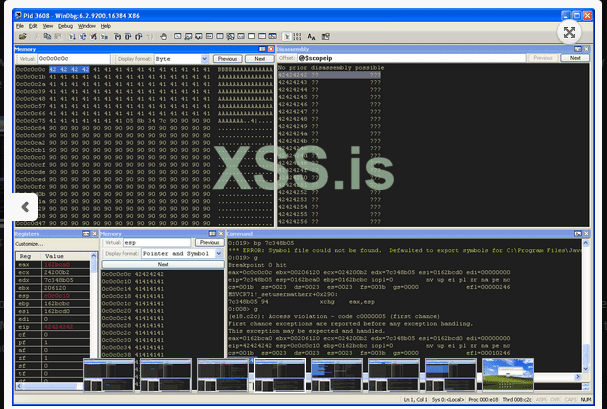
Task: Click the hand breakpoint toolbar icon
Action: (163, 36)
